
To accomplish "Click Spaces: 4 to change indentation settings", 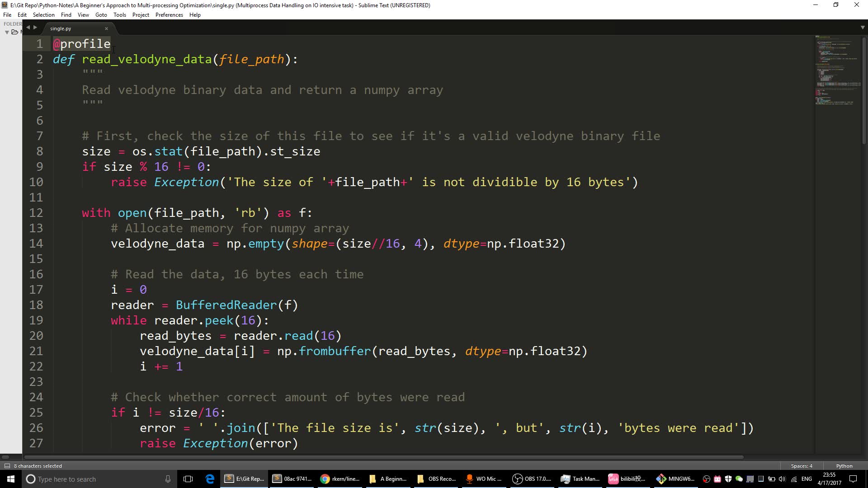I will pyautogui.click(x=801, y=465).
